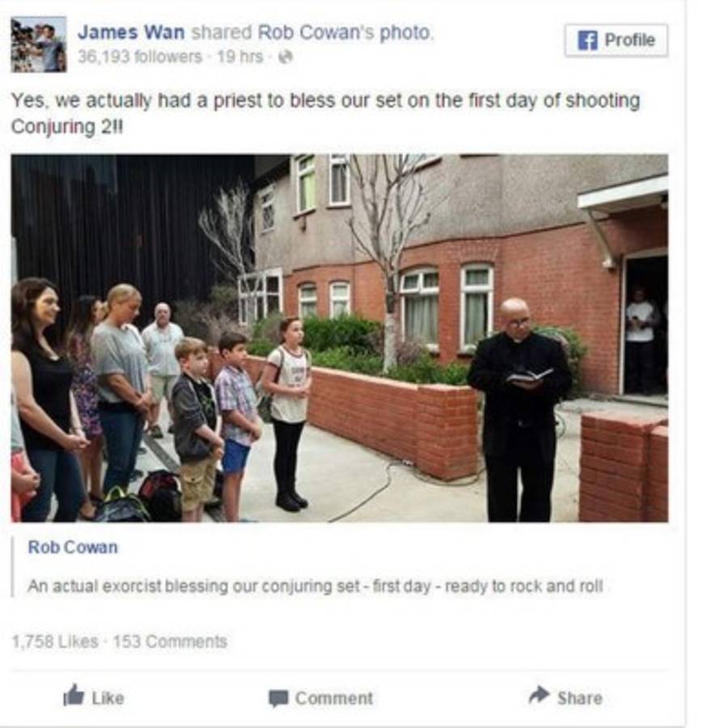
Task: Click the Rob Cowan author name below photo
Action: click(73, 548)
